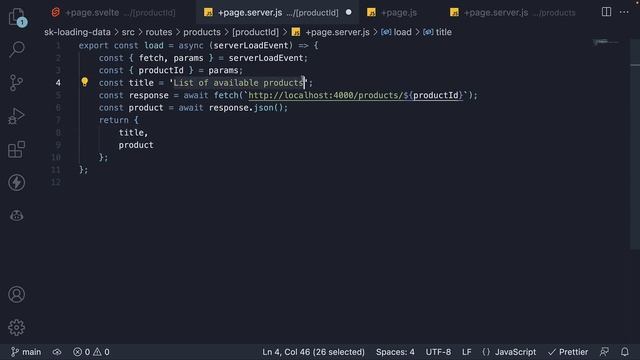
Task: Click the +page.server.js breadcrumb file
Action: point(331,32)
